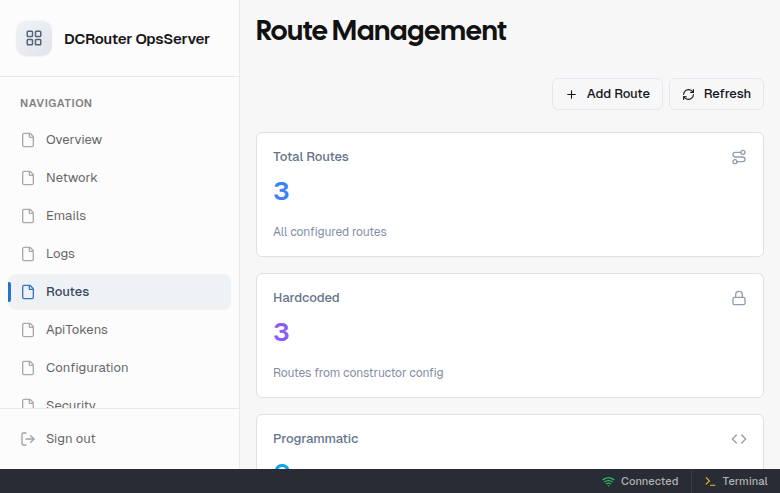The image size is (780, 493).
Task: Click the green wifi Connected icon
Action: tap(608, 481)
